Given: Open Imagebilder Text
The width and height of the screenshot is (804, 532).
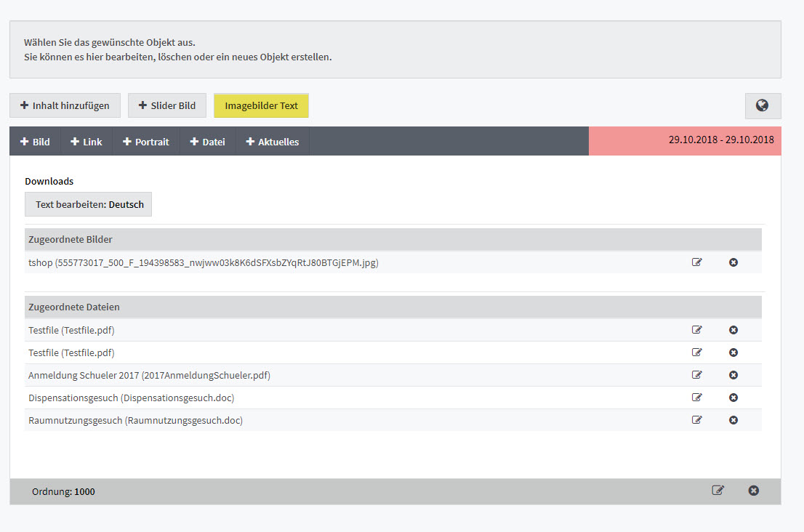Looking at the screenshot, I should click(261, 105).
